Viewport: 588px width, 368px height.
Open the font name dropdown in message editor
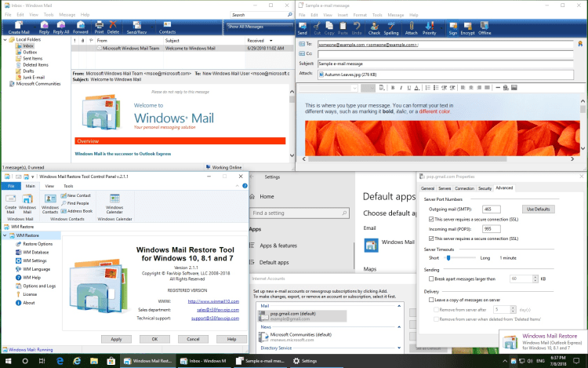[354, 88]
